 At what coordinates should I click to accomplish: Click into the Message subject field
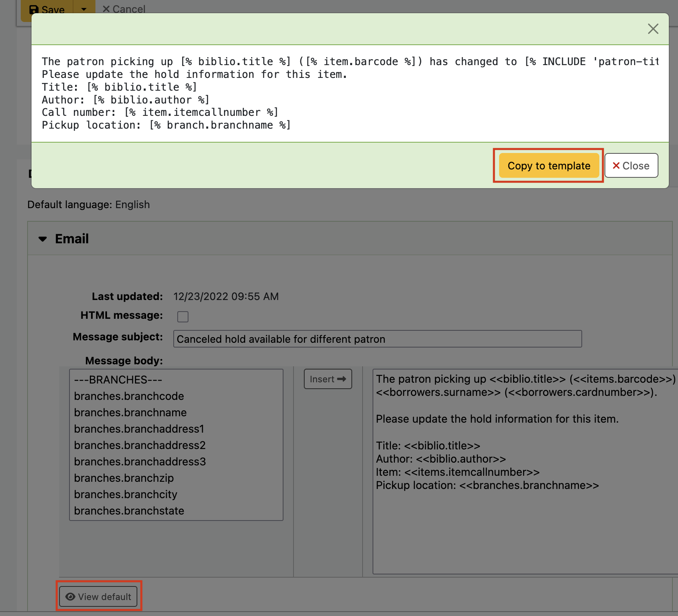pos(377,339)
